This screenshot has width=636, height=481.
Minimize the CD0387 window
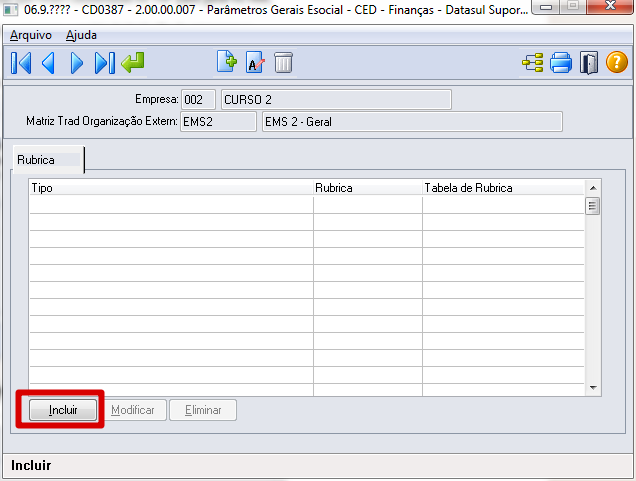(x=546, y=6)
